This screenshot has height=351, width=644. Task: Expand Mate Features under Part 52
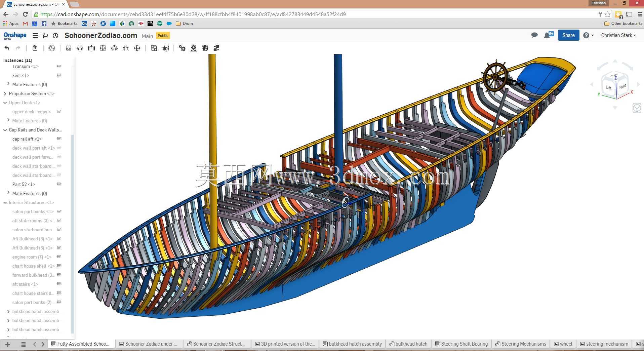point(8,193)
